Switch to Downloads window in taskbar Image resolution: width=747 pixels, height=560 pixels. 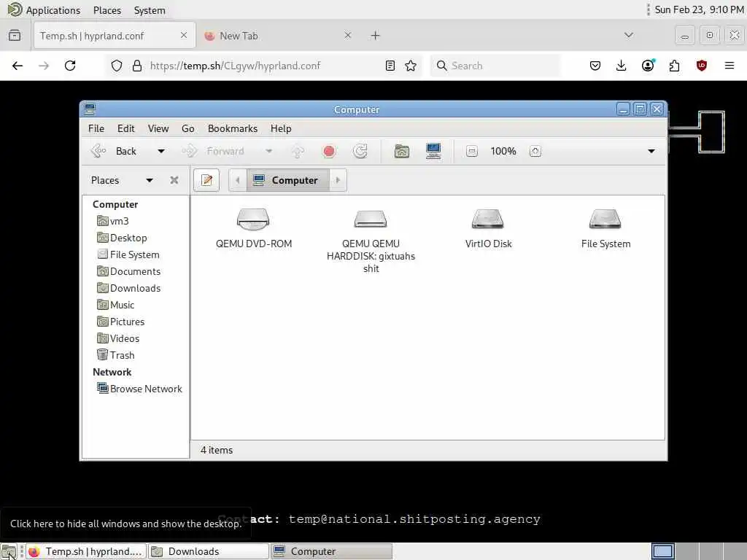coord(208,551)
